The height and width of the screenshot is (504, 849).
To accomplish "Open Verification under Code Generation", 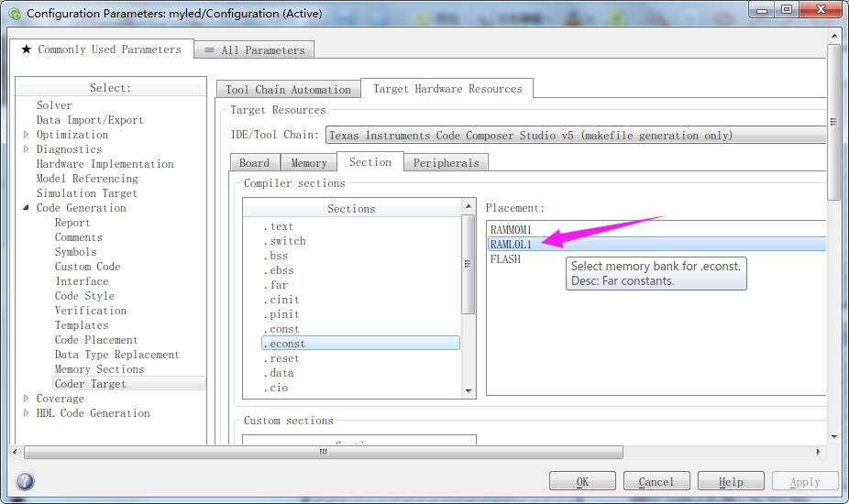I will (91, 311).
